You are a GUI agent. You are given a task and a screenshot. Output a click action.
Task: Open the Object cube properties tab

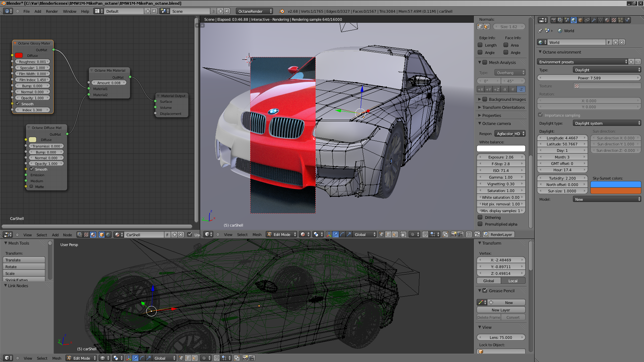[x=580, y=20]
